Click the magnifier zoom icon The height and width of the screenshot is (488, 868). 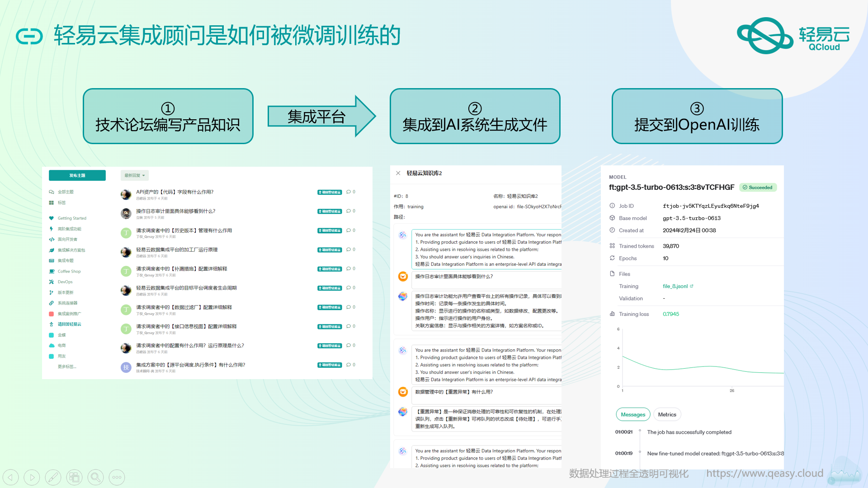95,477
